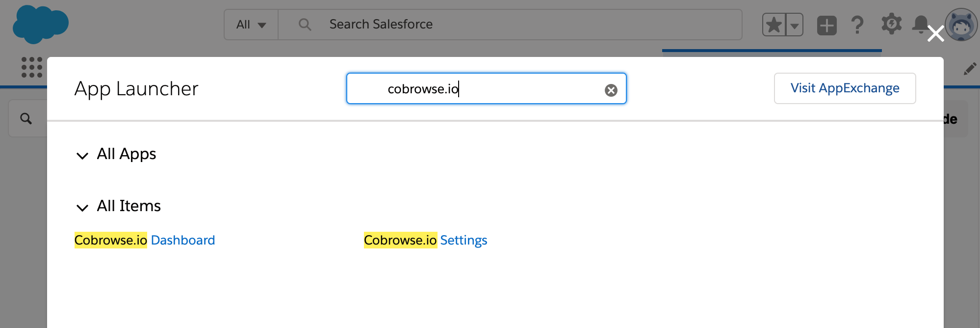Collapse the All Apps section
Viewport: 980px width, 328px height.
82,156
